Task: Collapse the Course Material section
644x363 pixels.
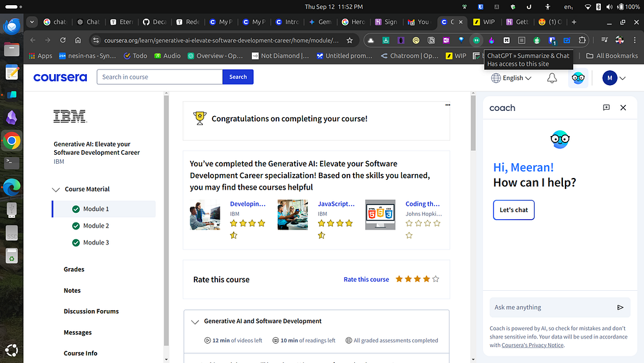Action: pyautogui.click(x=56, y=190)
